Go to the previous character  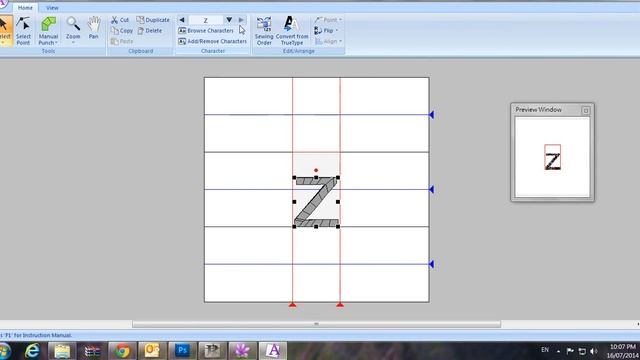click(182, 20)
